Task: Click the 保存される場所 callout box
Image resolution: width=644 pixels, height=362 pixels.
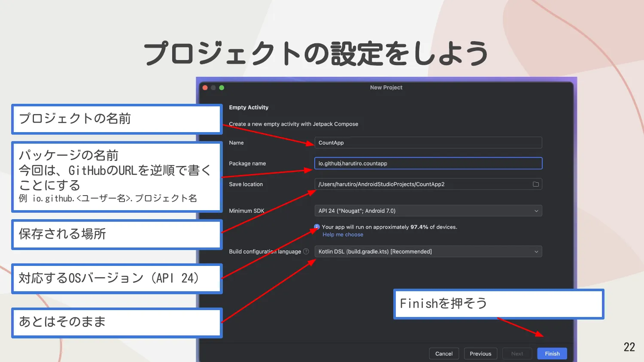Action: (117, 234)
